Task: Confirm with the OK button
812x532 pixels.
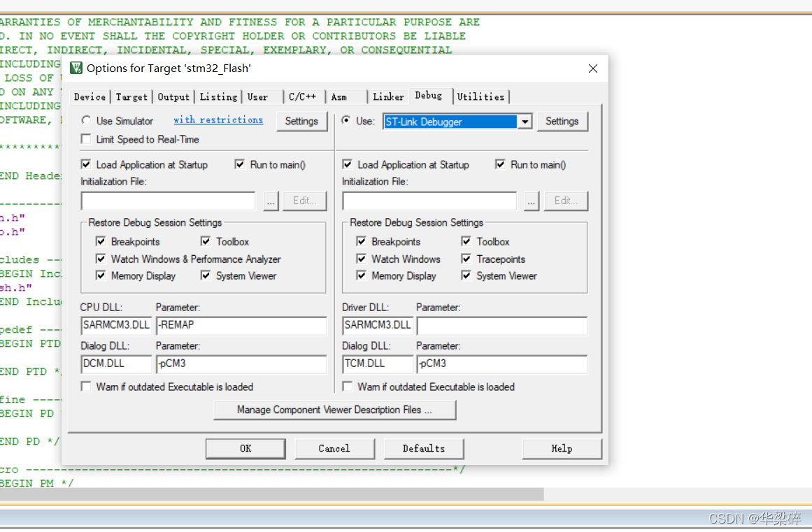Action: click(x=245, y=449)
